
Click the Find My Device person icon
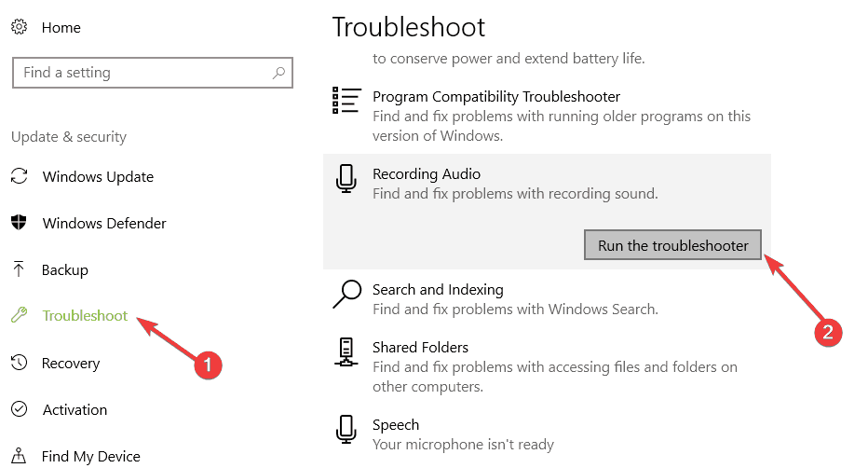point(19,456)
